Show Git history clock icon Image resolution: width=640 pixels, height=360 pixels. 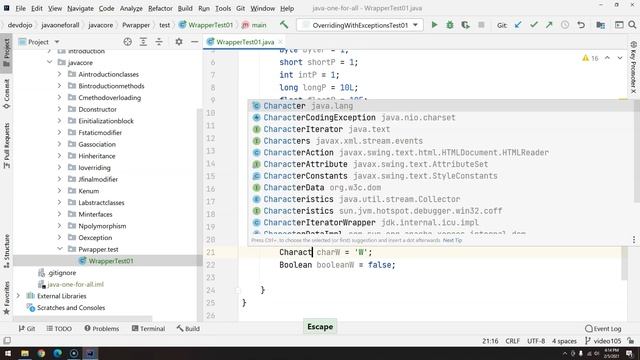[x=565, y=25]
